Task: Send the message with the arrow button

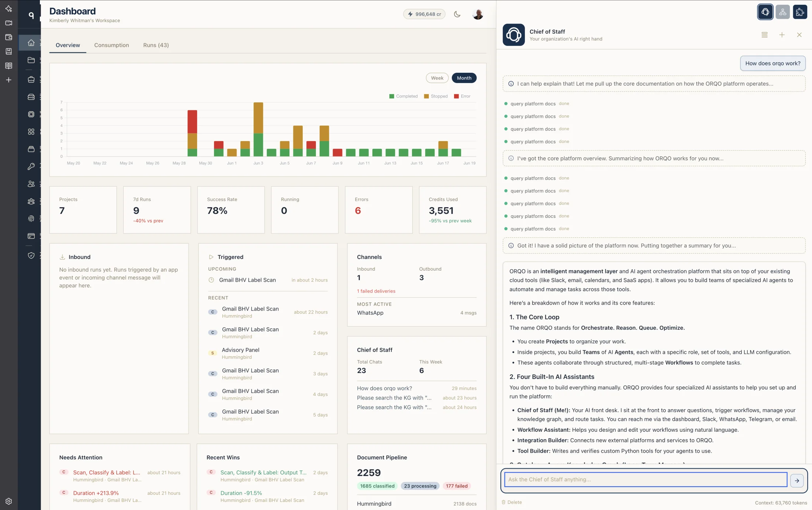Action: tap(797, 480)
